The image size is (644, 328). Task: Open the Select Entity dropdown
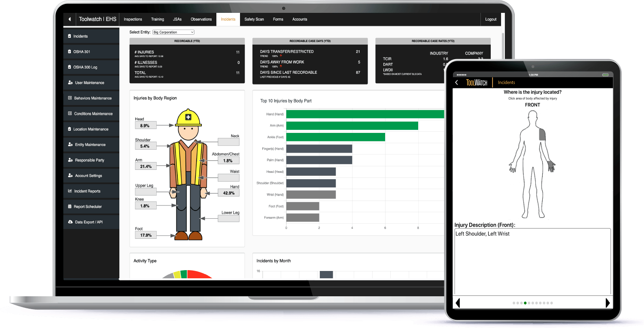pos(173,32)
